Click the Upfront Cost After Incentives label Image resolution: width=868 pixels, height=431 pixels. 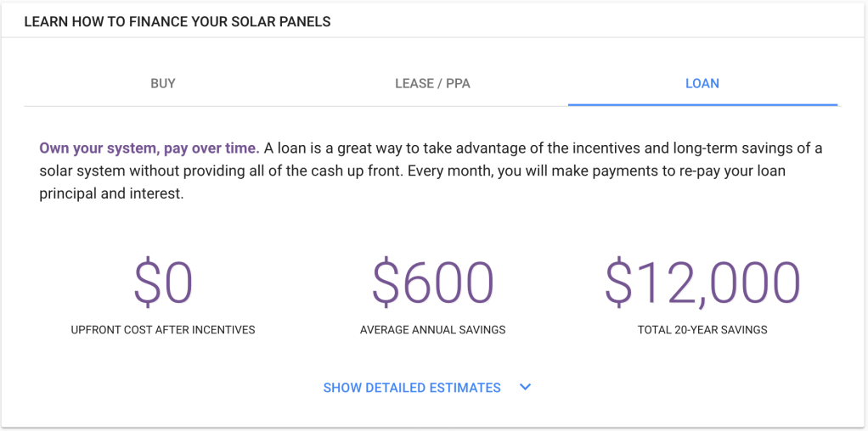click(163, 329)
